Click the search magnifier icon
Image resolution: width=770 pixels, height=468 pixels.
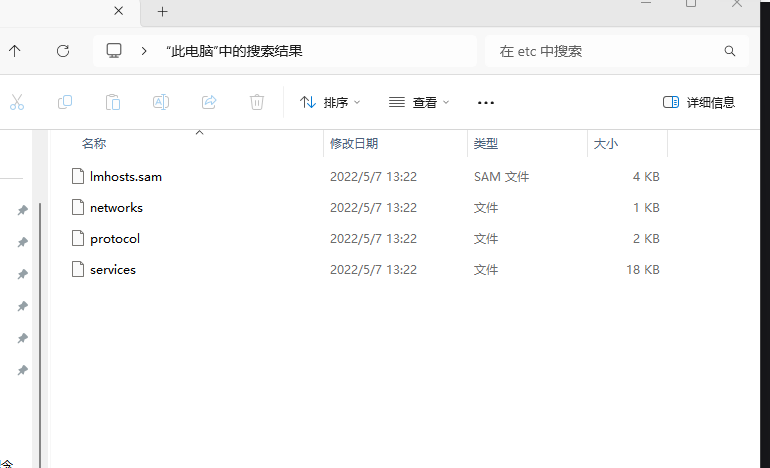(x=729, y=51)
